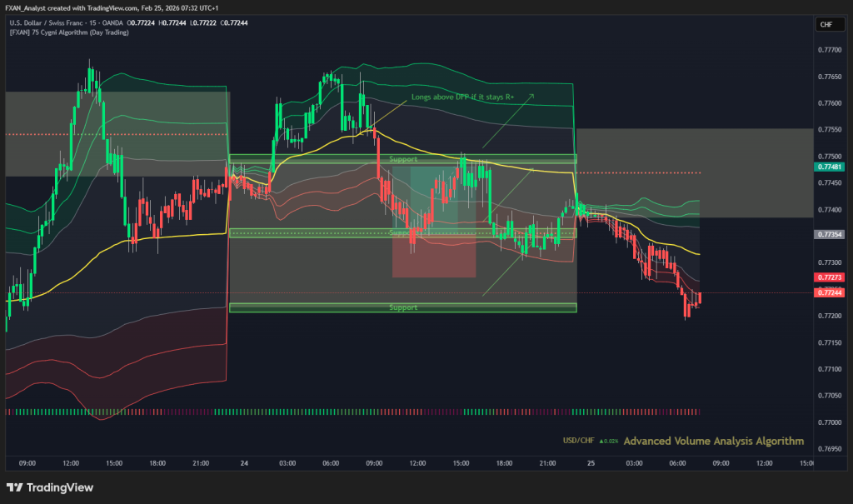Click the green long position target box

click(433, 196)
